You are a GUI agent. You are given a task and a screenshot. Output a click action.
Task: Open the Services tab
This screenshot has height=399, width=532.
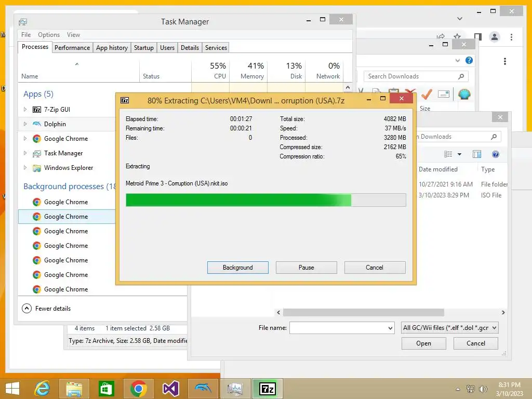point(216,47)
